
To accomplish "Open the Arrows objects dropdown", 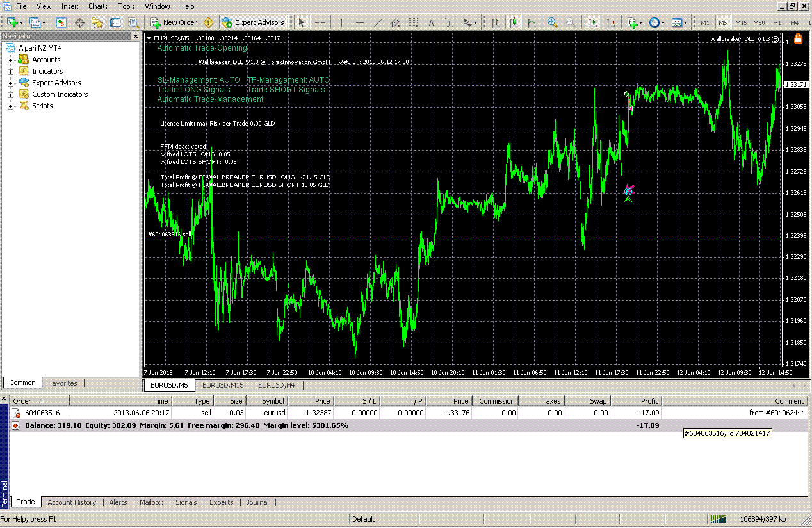I will click(x=469, y=22).
